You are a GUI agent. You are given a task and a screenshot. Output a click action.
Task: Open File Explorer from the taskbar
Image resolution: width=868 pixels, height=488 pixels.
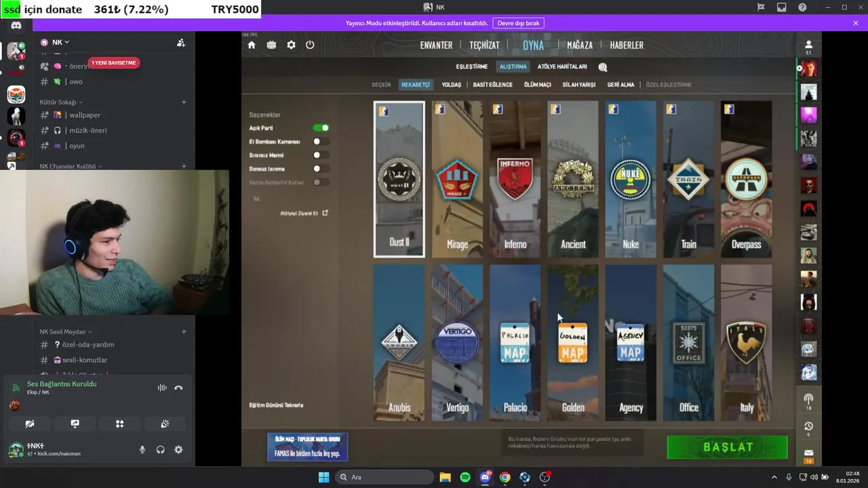445,477
